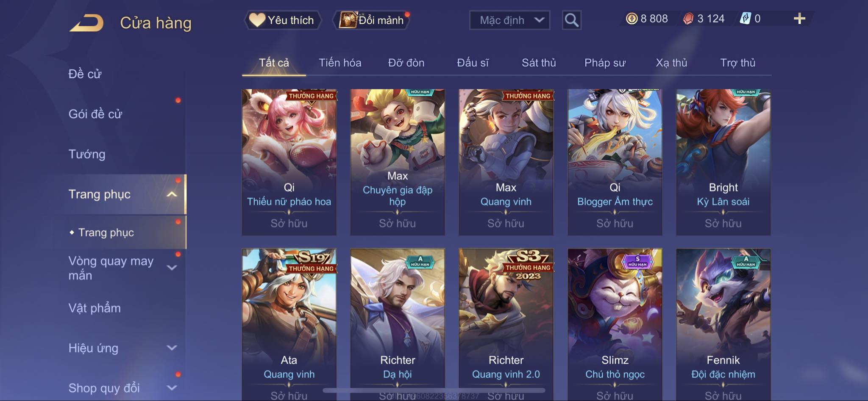Go to Tướng in the sidebar
Image resolution: width=868 pixels, height=401 pixels.
click(x=87, y=154)
